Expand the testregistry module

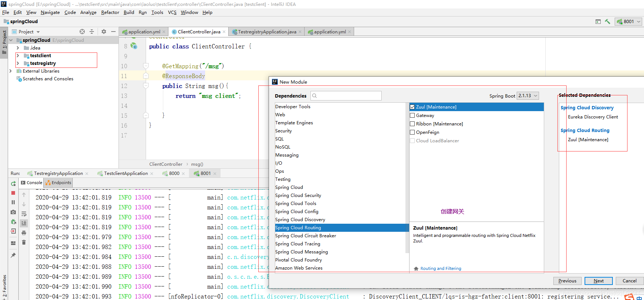pyautogui.click(x=18, y=63)
